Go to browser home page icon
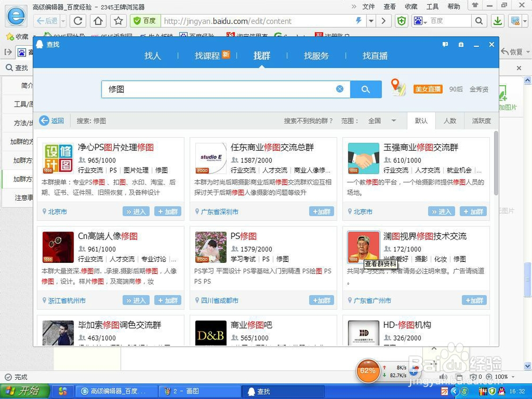Screen dimensions: 532x399 pyautogui.click(x=98, y=21)
